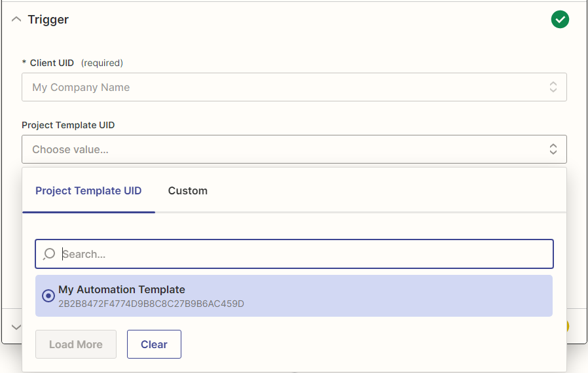
Task: Switch to the Custom tab
Action: [187, 191]
